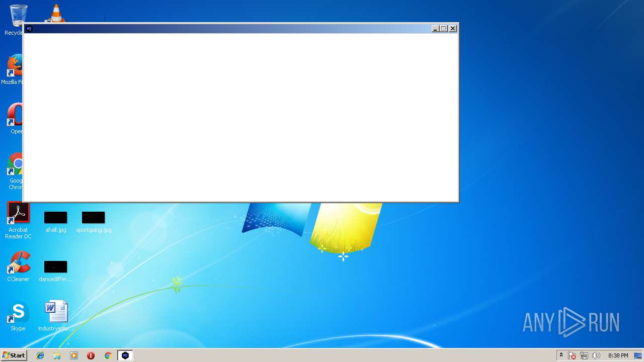This screenshot has width=644, height=362.
Task: Click the Show Desktop button
Action: (638, 355)
